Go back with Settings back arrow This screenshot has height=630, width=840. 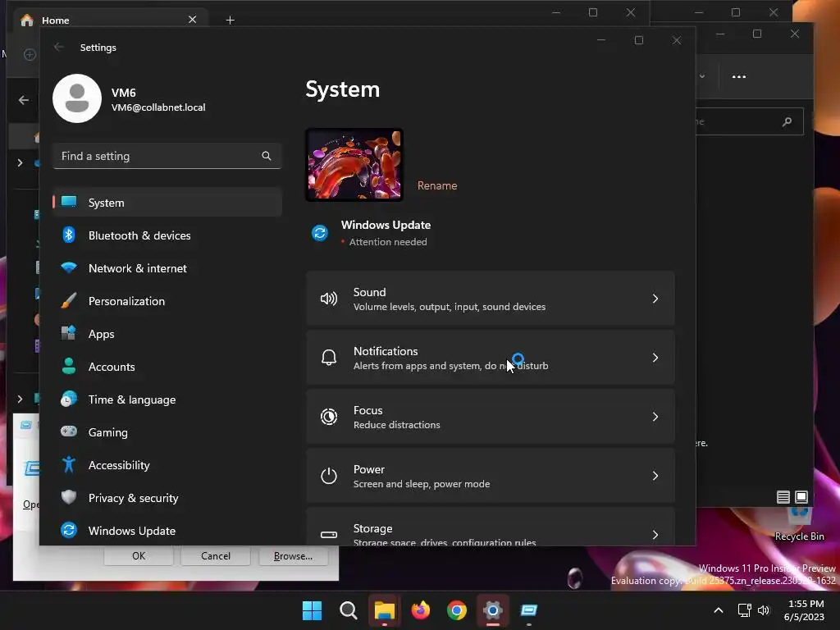[59, 47]
